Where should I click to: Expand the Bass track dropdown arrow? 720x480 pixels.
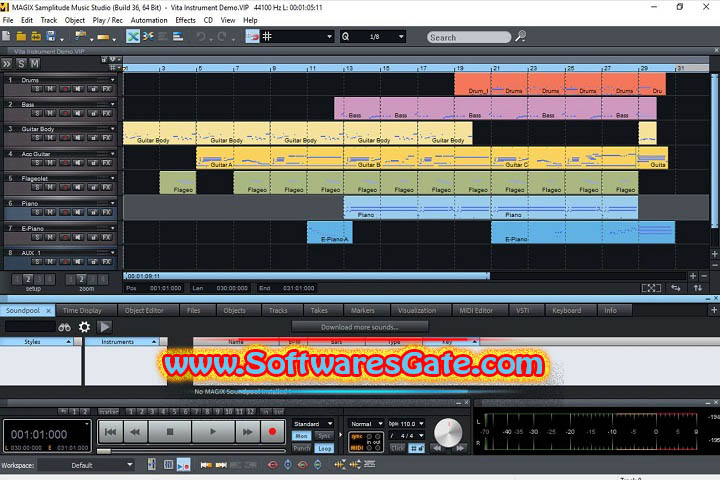click(x=112, y=104)
